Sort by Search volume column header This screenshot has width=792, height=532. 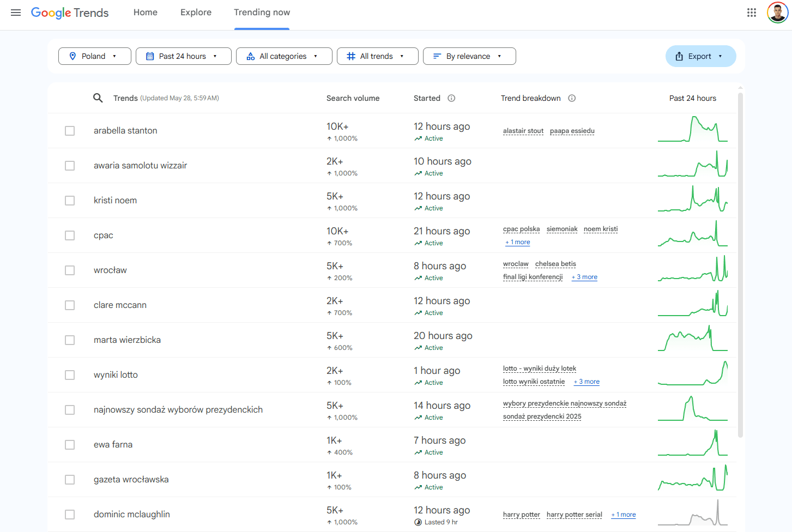point(353,98)
